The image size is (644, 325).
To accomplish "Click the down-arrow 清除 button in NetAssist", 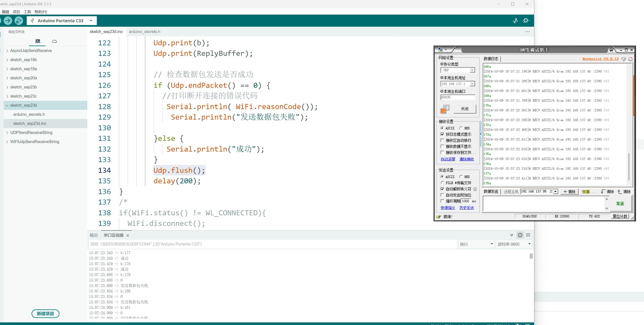I will (x=607, y=192).
